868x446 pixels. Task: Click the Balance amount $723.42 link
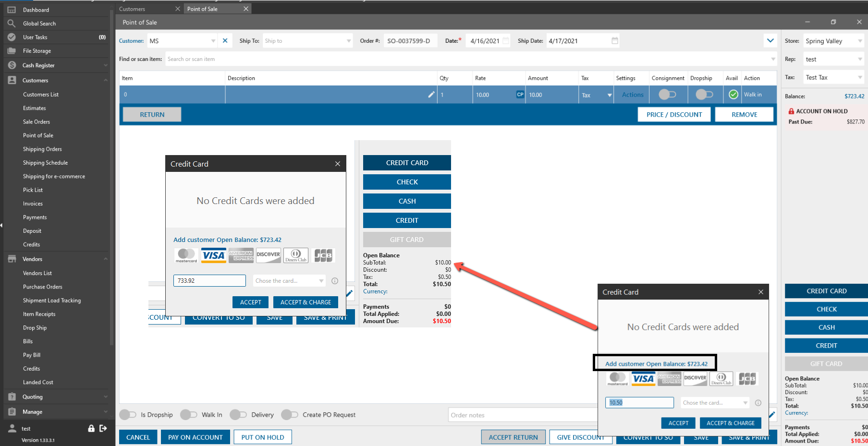coord(854,96)
